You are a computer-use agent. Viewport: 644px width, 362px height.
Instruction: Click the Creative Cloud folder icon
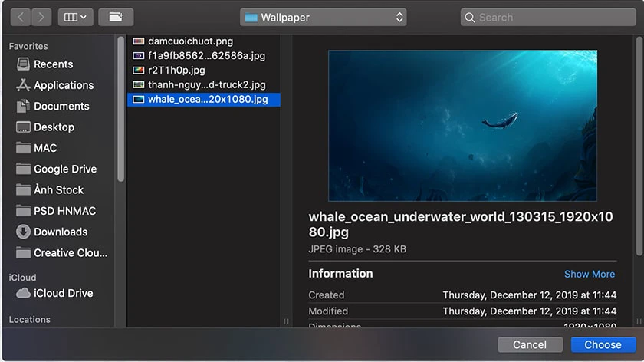pyautogui.click(x=23, y=252)
